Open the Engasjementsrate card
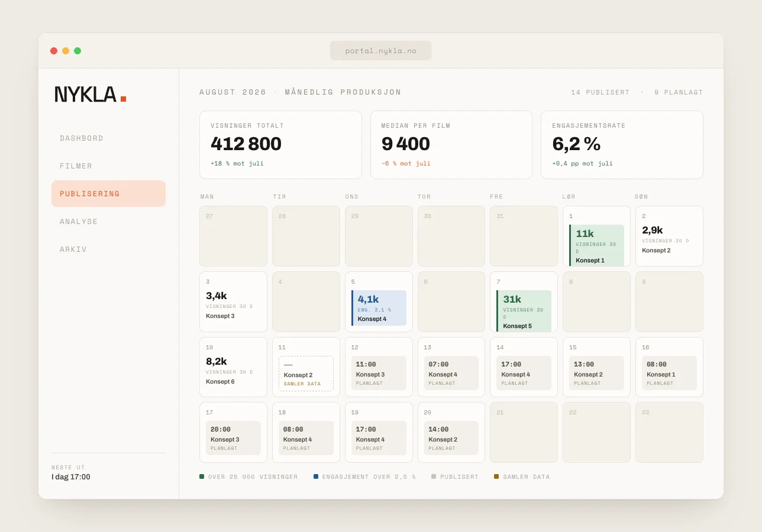Viewport: 762px width, 532px height. [x=622, y=145]
